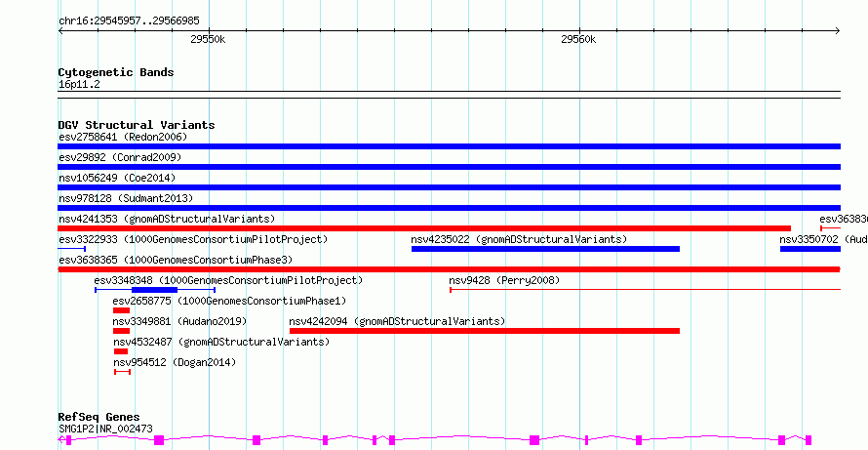Image resolution: width=868 pixels, height=450 pixels.
Task: Click the esv29892 (Conrad2009) label
Action: pyautogui.click(x=120, y=157)
